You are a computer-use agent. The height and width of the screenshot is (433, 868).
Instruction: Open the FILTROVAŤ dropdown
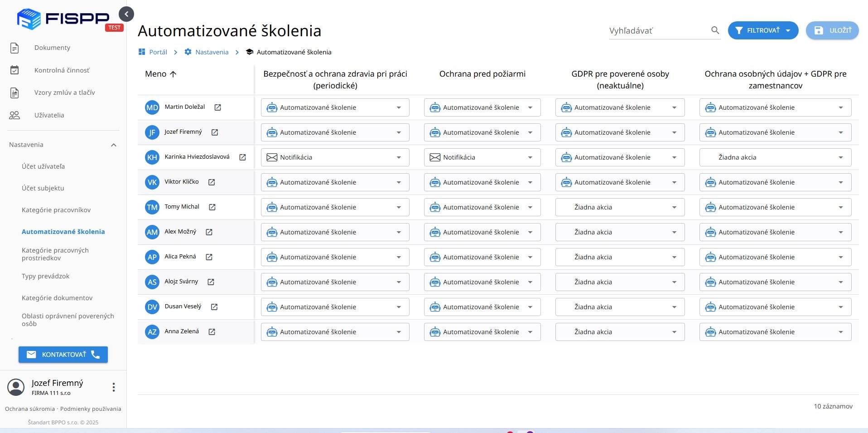click(x=762, y=30)
